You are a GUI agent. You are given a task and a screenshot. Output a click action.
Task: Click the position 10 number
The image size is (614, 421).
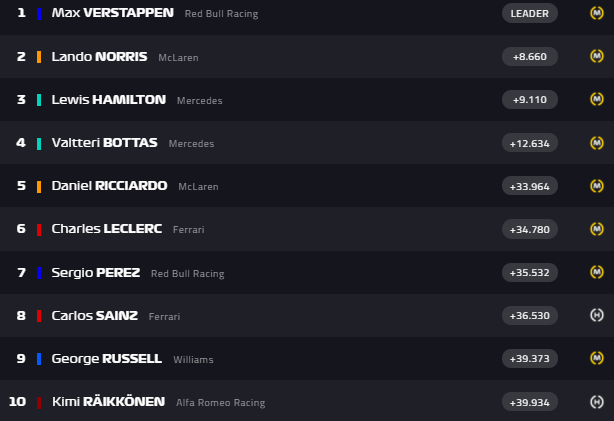click(17, 401)
